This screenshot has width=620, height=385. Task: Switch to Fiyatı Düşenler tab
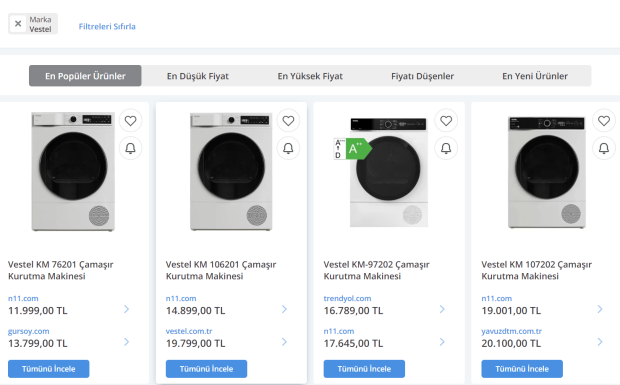pos(422,76)
